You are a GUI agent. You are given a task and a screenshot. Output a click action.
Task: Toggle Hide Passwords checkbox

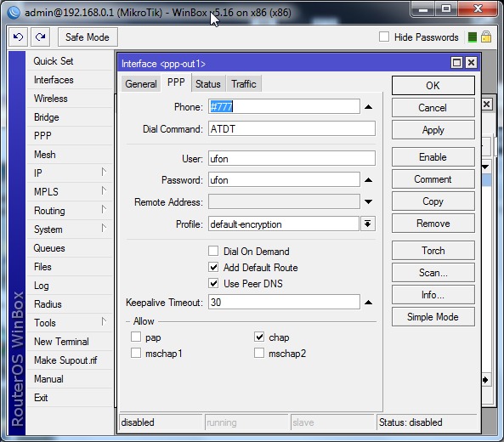tap(384, 37)
